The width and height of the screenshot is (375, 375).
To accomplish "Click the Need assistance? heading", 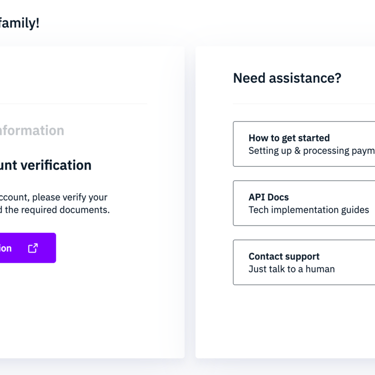I will pyautogui.click(x=287, y=78).
